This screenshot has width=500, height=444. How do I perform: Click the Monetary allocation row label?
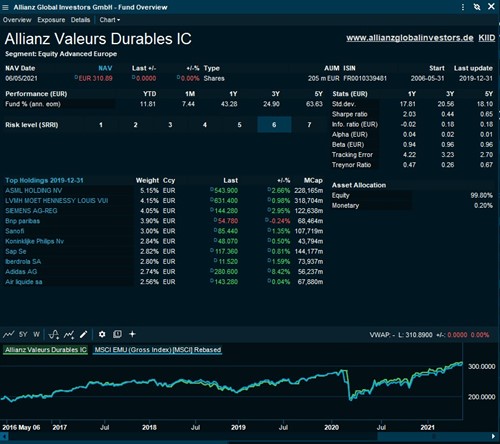345,206
